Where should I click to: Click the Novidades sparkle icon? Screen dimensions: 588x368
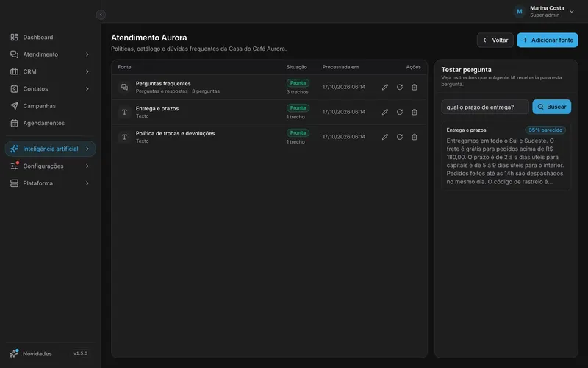(x=14, y=353)
